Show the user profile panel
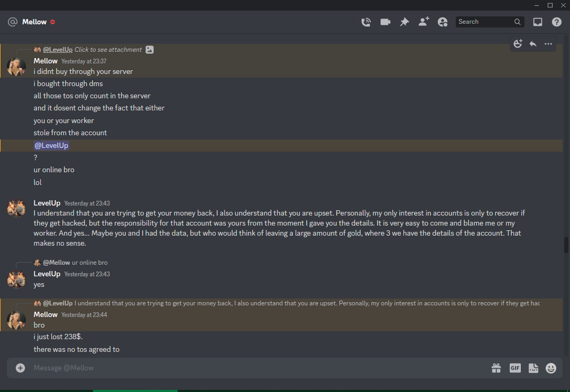Image resolution: width=570 pixels, height=392 pixels. point(443,22)
